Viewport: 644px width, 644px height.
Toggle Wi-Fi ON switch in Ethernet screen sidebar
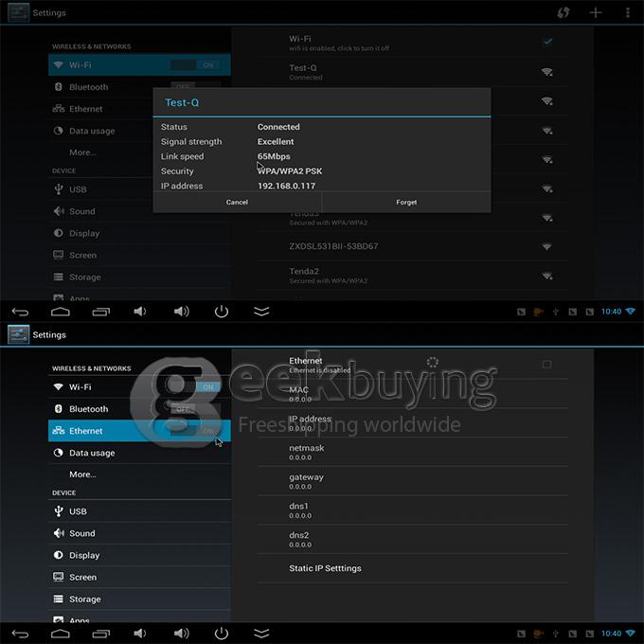tap(195, 387)
